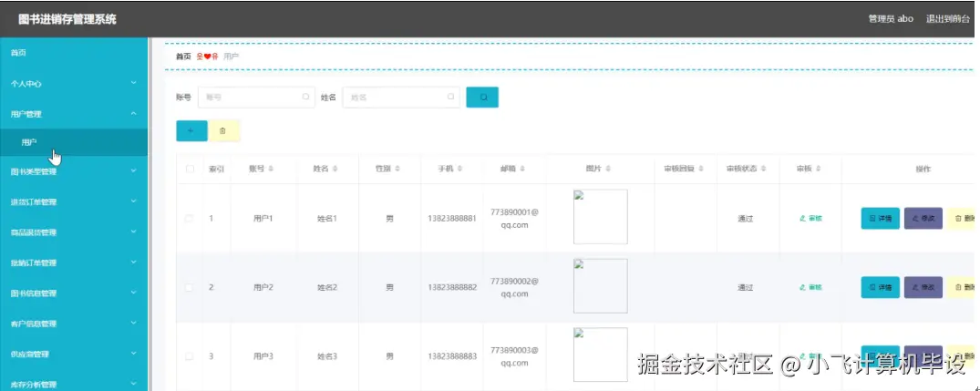Click 退出到前台 in the top bar
980x391 pixels.
tap(947, 19)
